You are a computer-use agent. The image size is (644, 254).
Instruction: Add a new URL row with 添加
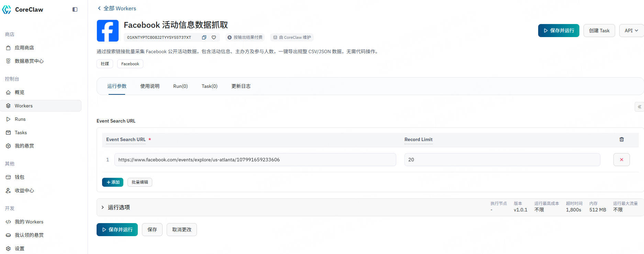click(113, 182)
